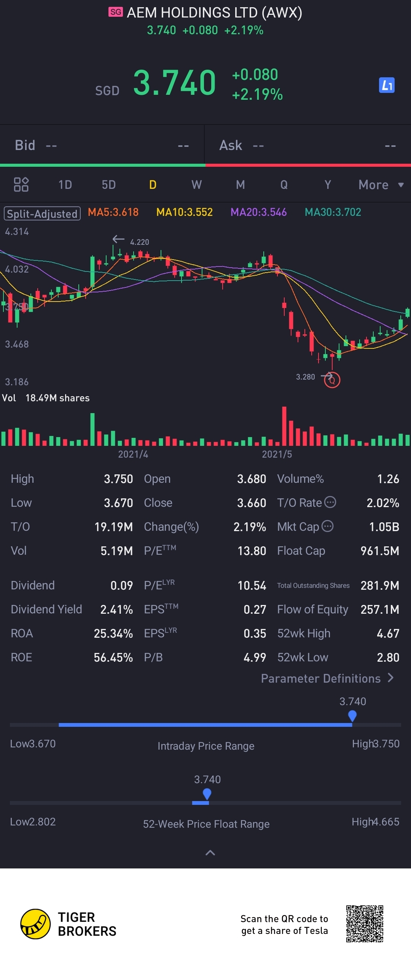This screenshot has height=980, width=411.
Task: Switch to the 1D chart tab
Action: (65, 185)
